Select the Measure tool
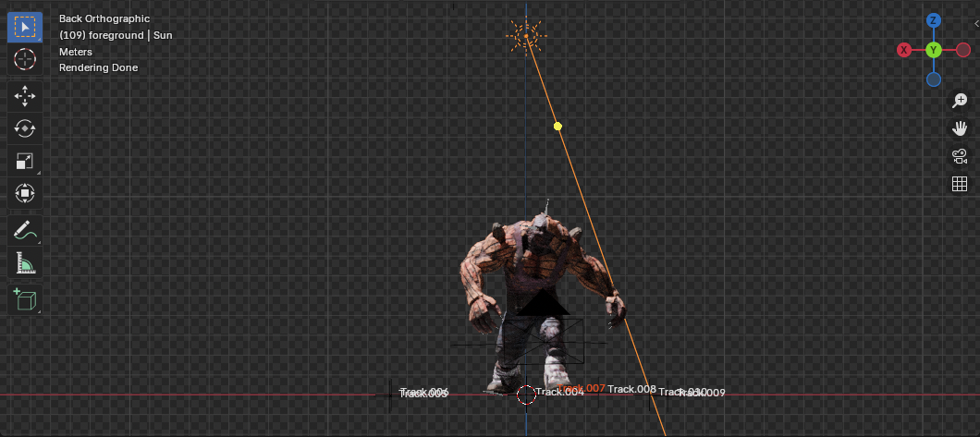 pos(24,262)
